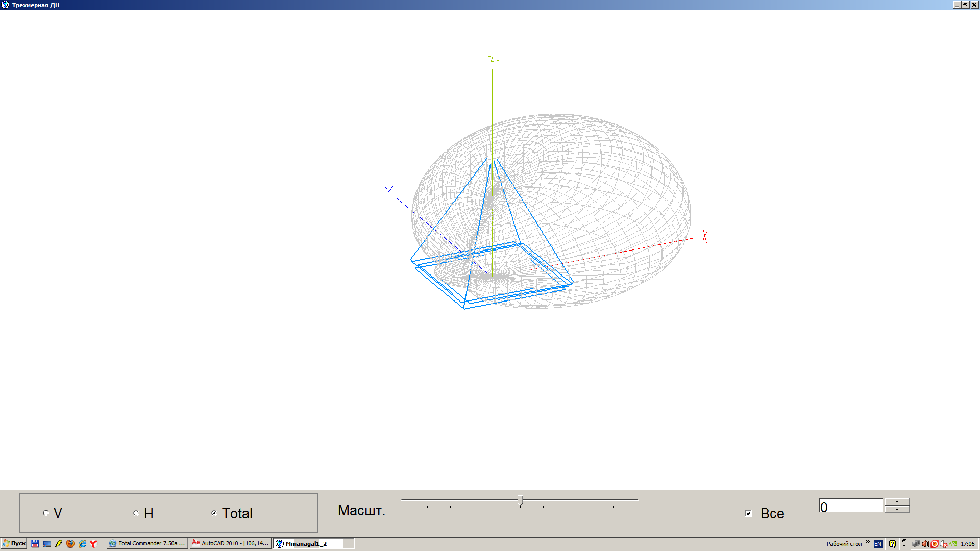Toggle the Все checkbox
The width and height of the screenshot is (980, 551).
click(748, 513)
